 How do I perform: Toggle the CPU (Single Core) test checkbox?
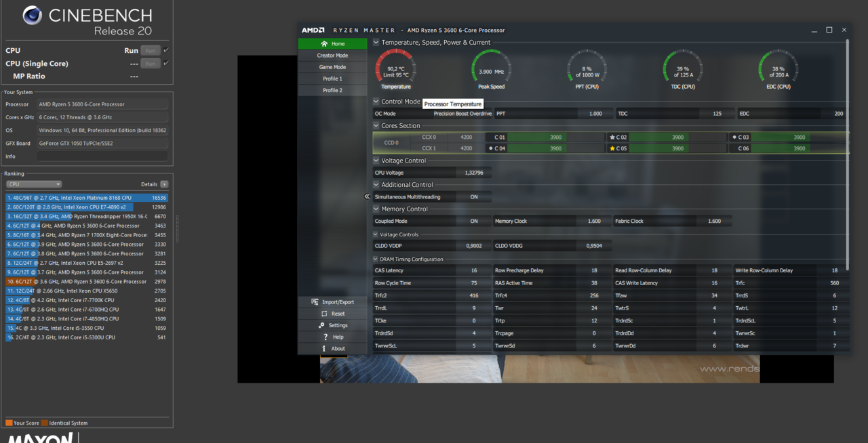click(166, 64)
